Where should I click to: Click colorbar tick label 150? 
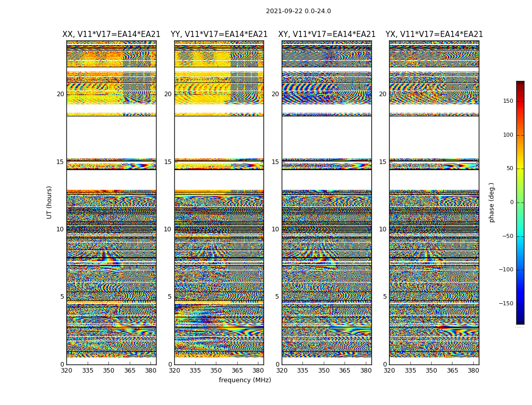[508, 101]
